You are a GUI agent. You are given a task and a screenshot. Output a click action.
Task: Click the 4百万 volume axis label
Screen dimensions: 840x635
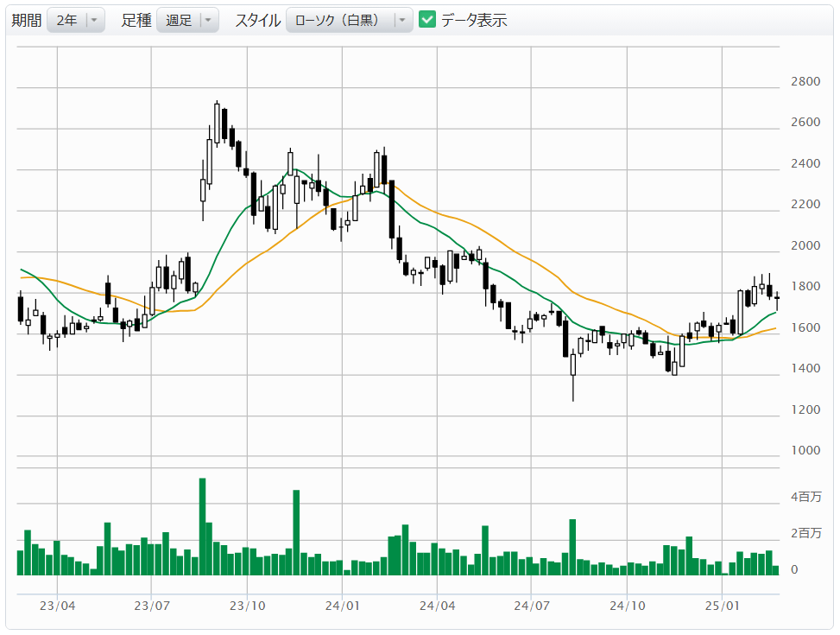click(805, 498)
